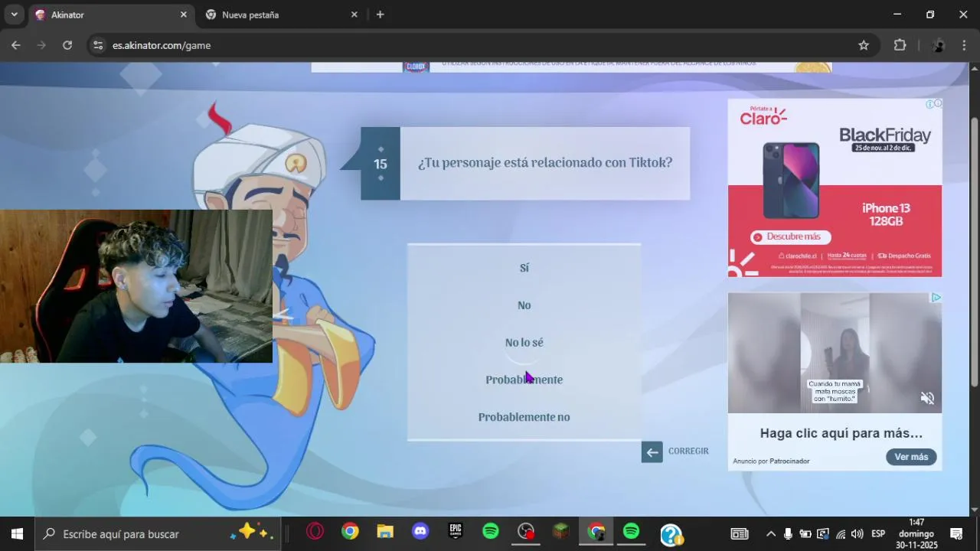This screenshot has width=980, height=551.
Task: Click the microphone tray icon
Action: (788, 534)
